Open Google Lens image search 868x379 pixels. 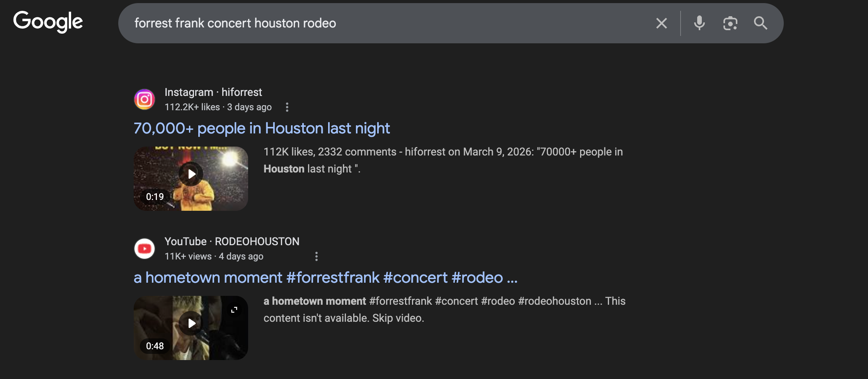730,23
